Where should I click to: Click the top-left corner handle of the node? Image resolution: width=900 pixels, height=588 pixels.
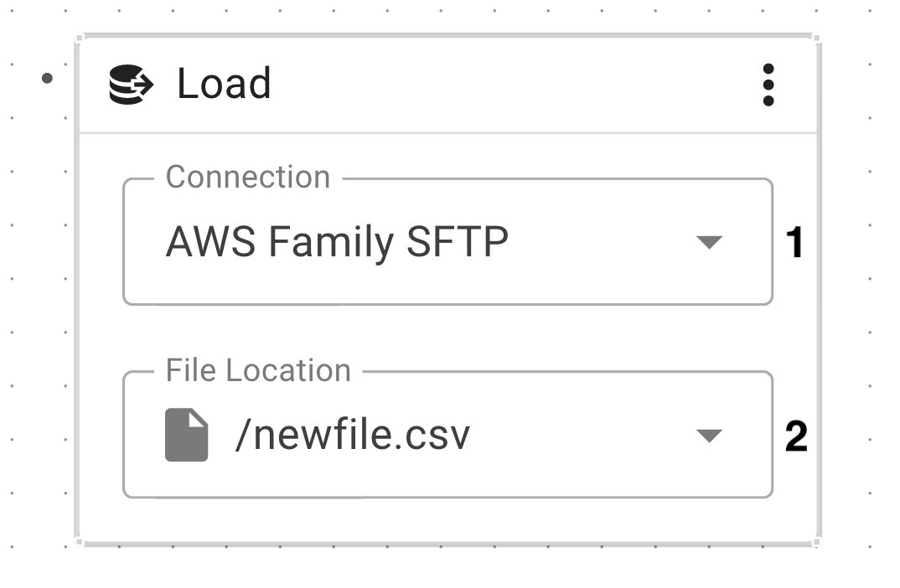click(79, 38)
